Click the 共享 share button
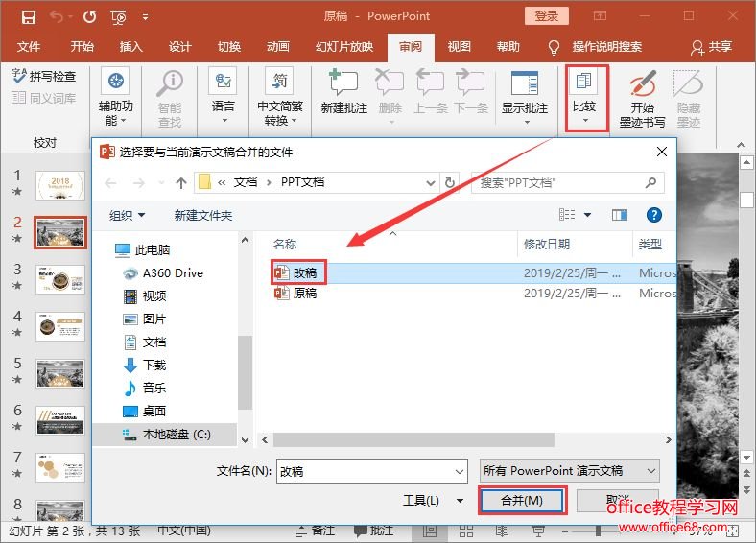 click(712, 47)
